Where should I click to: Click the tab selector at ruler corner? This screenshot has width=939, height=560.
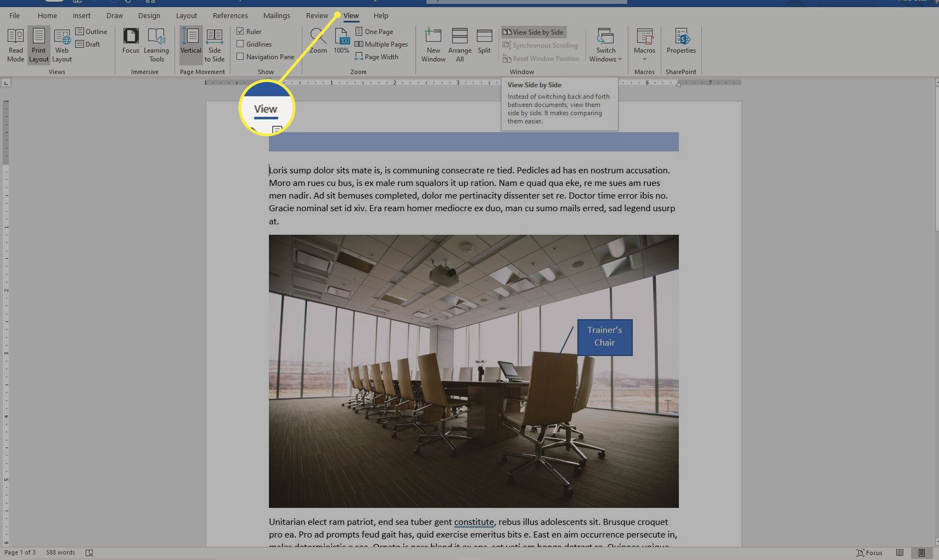5,83
